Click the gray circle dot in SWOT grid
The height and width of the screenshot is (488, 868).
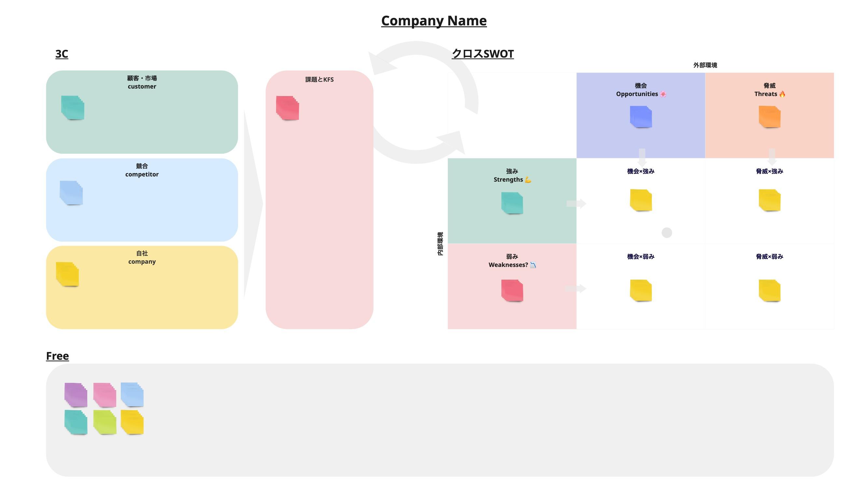tap(667, 232)
